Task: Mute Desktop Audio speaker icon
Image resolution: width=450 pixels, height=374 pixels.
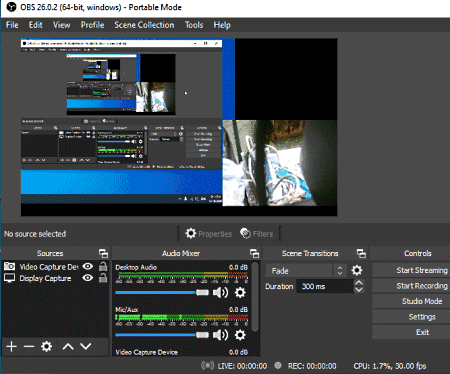Action: tap(220, 293)
